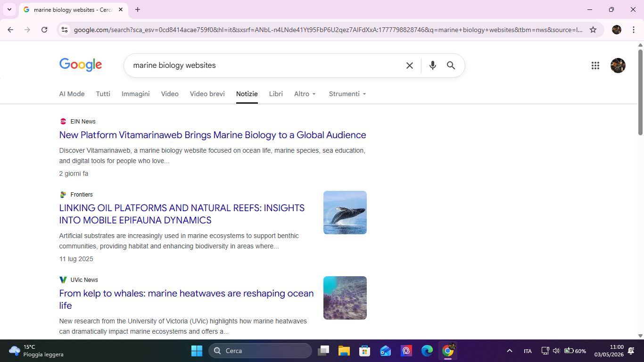Click Frontiers favicon
The image size is (644, 362).
pos(63,195)
